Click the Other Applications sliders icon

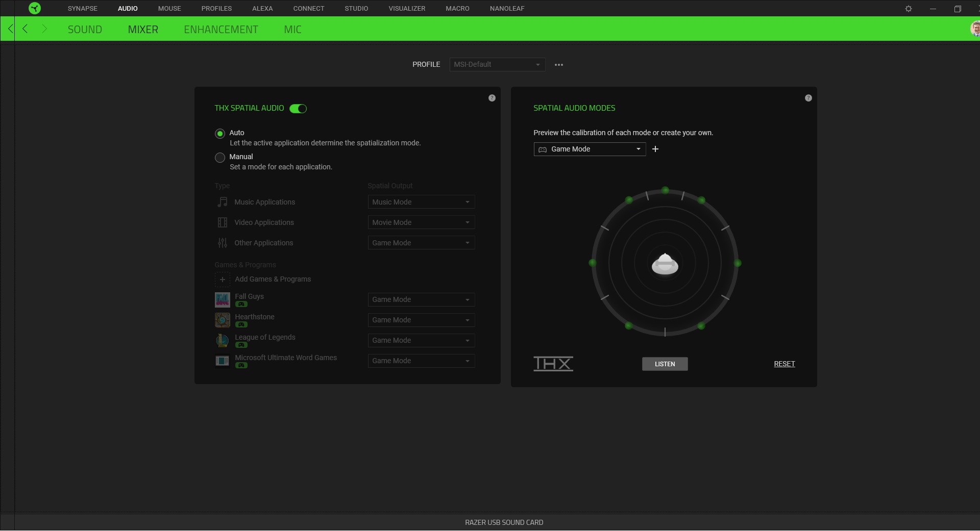(x=223, y=243)
